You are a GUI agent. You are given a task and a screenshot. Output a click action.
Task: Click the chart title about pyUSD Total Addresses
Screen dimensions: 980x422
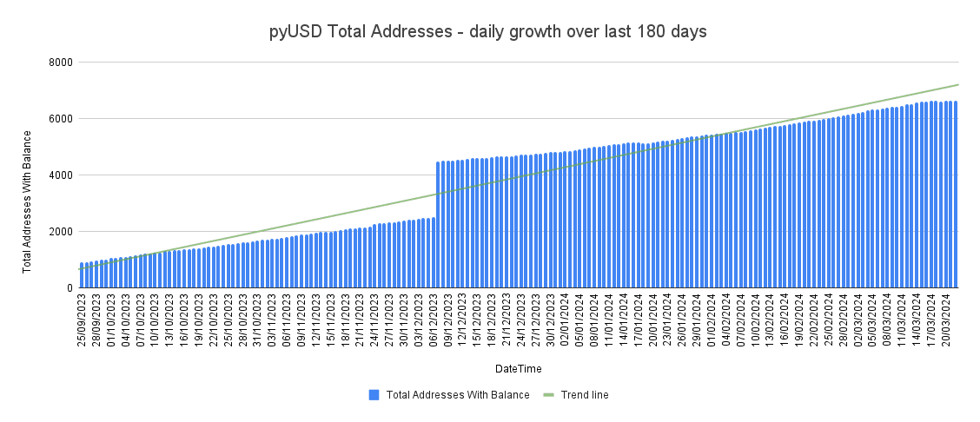pos(487,32)
